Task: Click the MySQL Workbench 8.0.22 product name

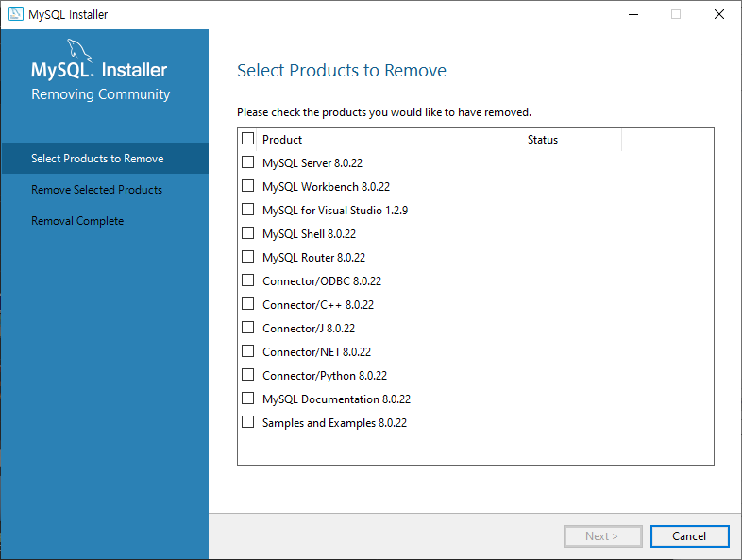Action: [326, 187]
